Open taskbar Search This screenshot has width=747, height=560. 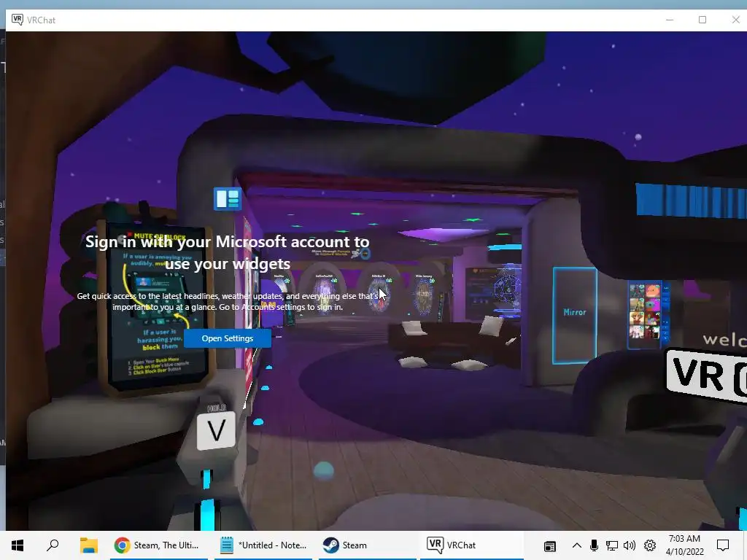(x=53, y=545)
